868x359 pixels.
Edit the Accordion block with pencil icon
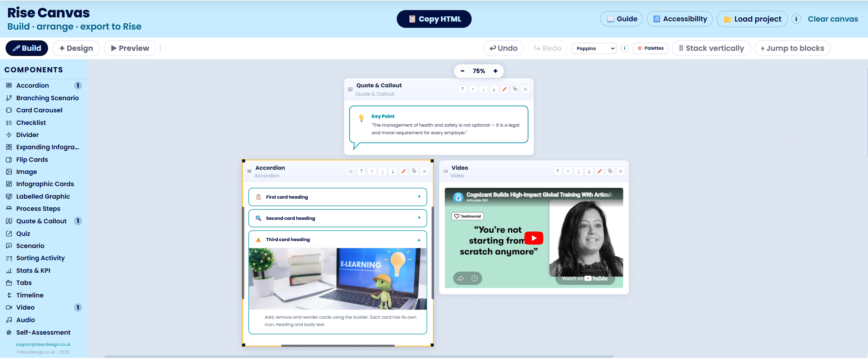[403, 171]
